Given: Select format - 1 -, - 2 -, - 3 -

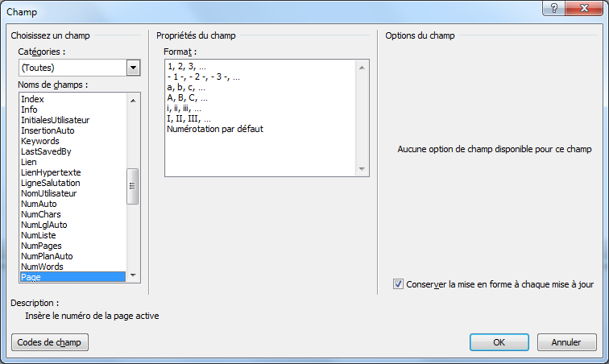Looking at the screenshot, I should (x=203, y=77).
